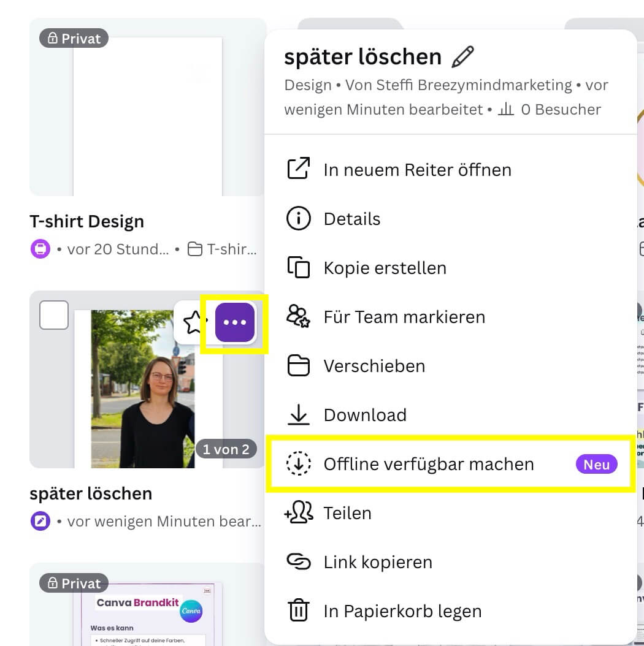This screenshot has width=644, height=646.
Task: Open the T-shir... folder link
Action: (222, 249)
